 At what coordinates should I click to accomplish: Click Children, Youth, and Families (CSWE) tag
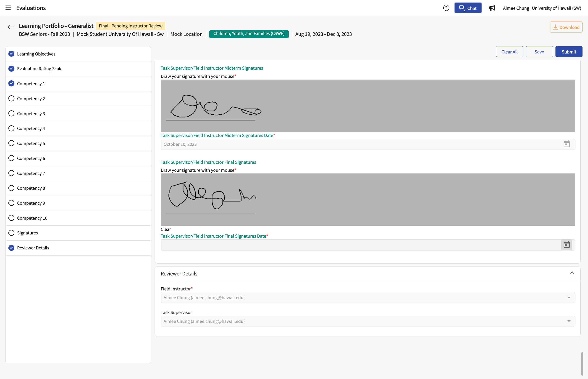[249, 34]
